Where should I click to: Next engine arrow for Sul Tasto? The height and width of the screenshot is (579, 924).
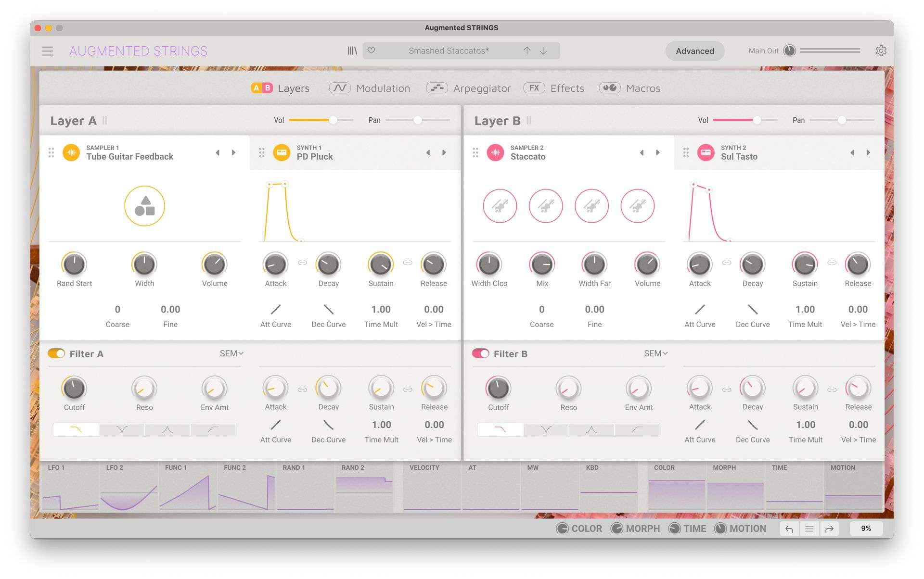869,153
